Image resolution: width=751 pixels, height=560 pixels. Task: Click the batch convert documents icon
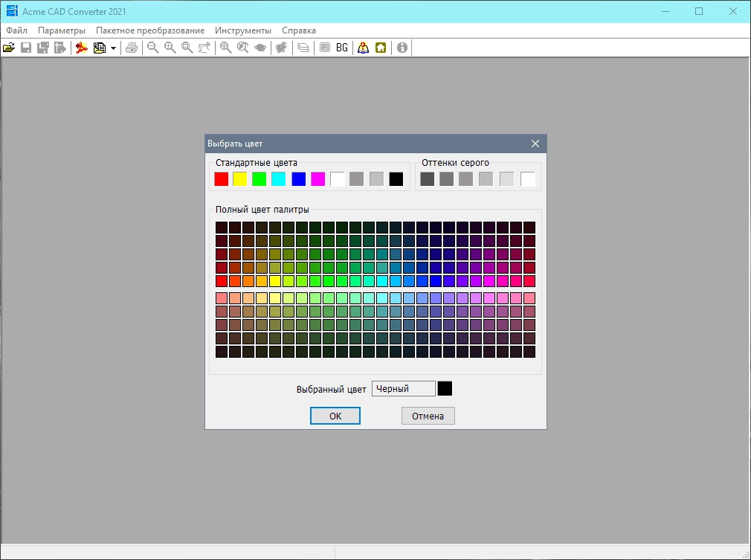tap(100, 48)
